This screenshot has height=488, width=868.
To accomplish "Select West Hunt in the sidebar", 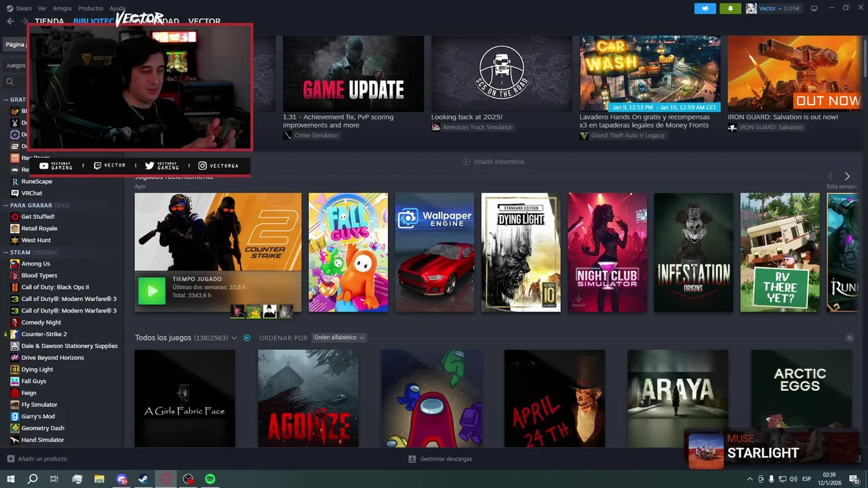I will [36, 240].
